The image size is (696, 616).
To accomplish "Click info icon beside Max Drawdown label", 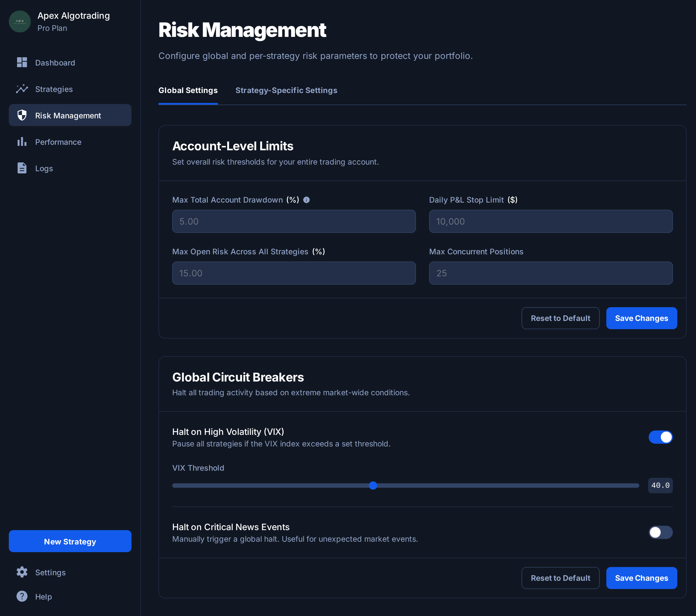I will 306,200.
